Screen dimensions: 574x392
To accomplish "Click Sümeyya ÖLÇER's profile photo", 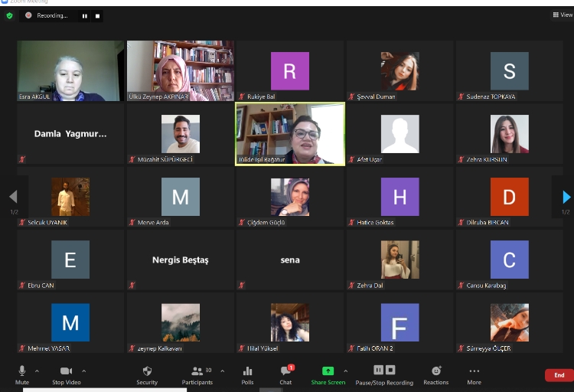I will 510,322.
